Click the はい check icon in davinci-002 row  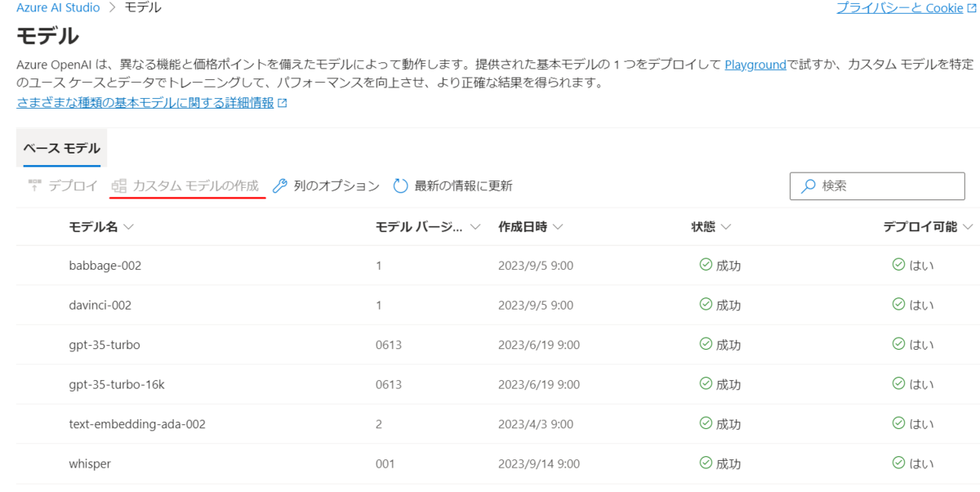coord(898,304)
